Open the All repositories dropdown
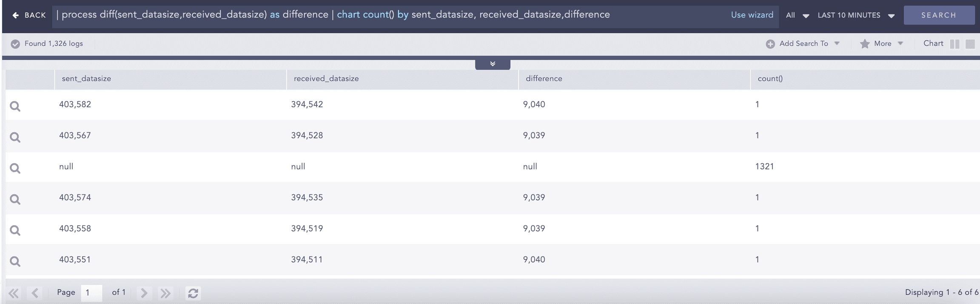Screen dimensions: 980x304 click(x=797, y=15)
